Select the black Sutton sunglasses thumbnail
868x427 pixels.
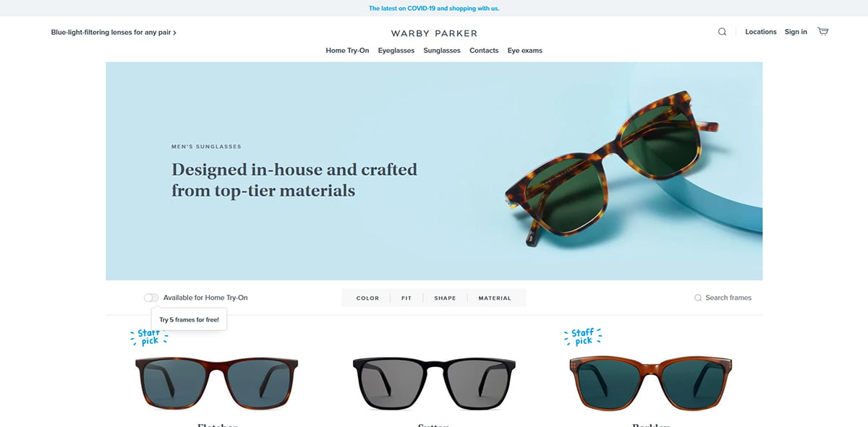point(434,383)
